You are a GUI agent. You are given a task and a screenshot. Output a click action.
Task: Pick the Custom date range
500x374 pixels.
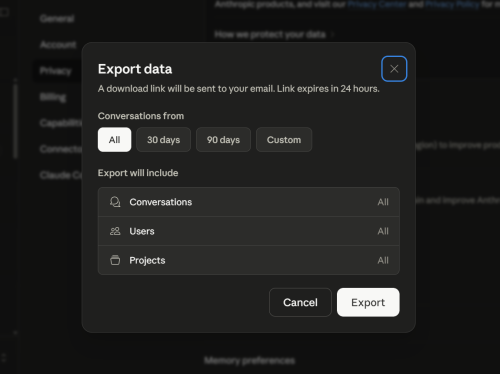tap(284, 140)
